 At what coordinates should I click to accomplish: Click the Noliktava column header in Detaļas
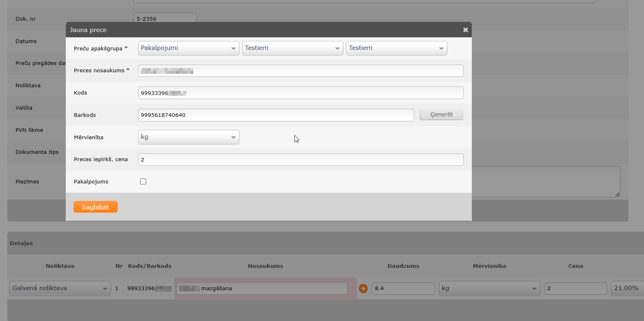pos(60,266)
